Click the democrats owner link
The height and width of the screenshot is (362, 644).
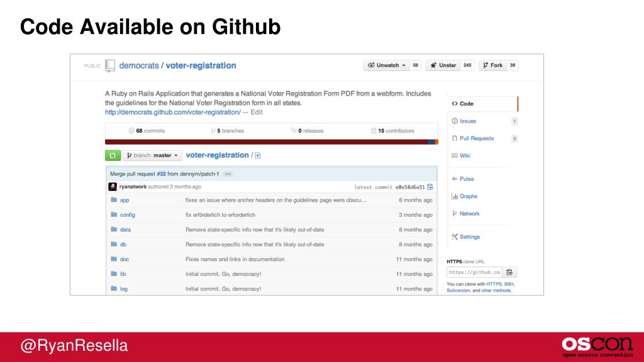139,65
